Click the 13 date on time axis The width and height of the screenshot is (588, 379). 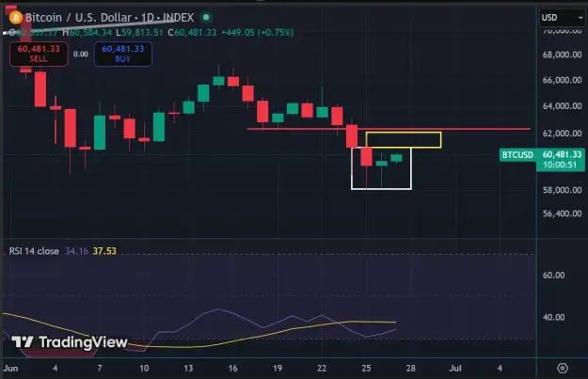coord(188,368)
